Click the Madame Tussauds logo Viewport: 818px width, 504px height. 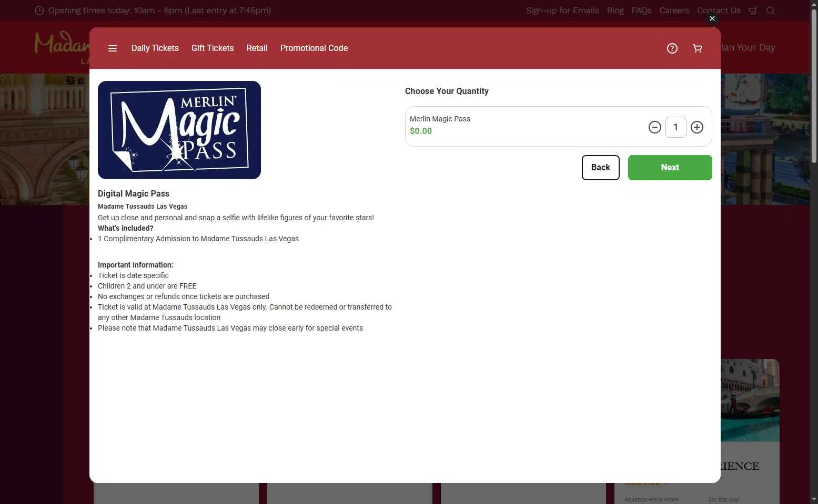click(62, 47)
